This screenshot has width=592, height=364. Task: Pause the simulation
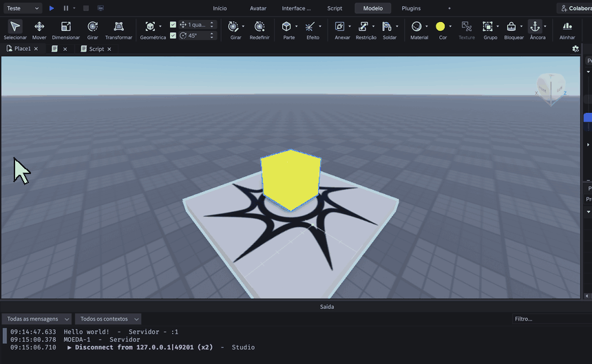[x=65, y=8]
